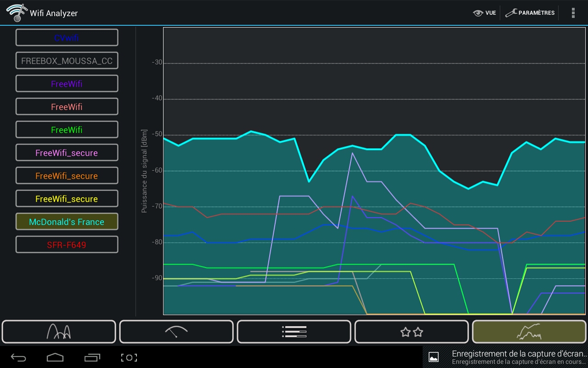This screenshot has height=368, width=588.
Task: Open PARAMÈTRES settings
Action: (x=530, y=13)
